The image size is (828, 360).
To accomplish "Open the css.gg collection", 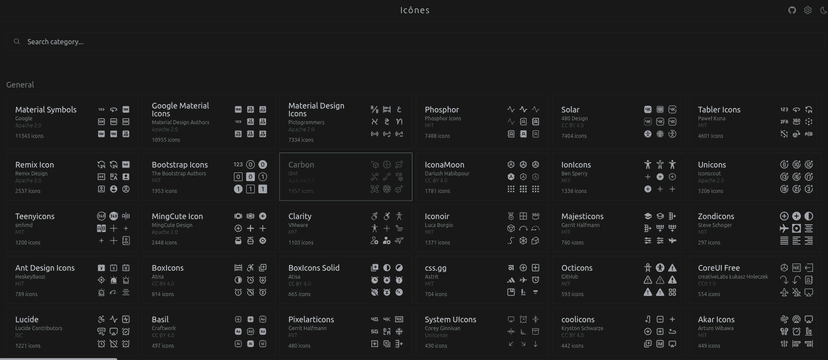I will [x=482, y=280].
